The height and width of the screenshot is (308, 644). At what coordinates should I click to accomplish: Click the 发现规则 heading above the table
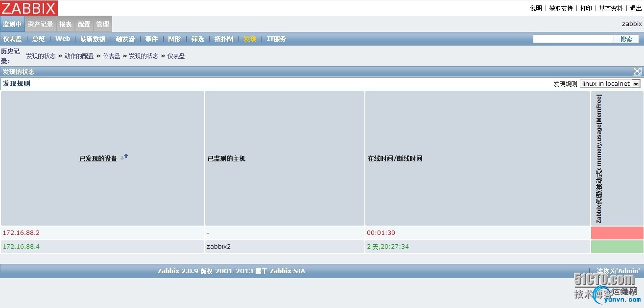(x=17, y=83)
